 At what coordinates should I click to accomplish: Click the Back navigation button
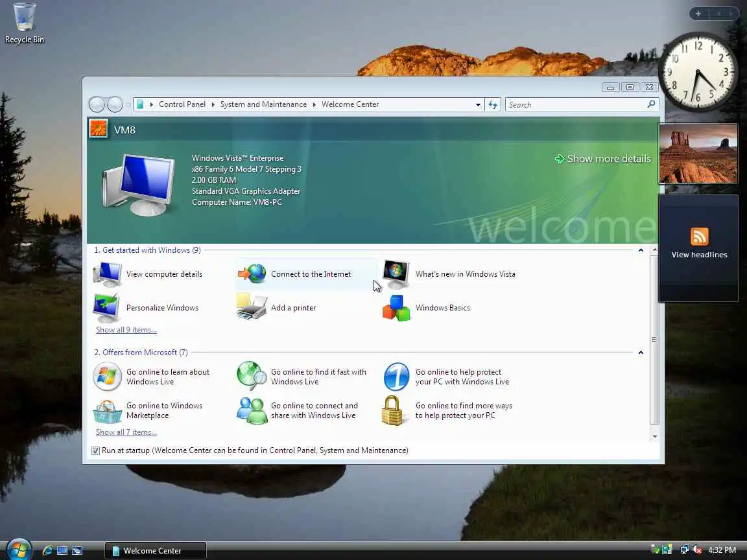(x=97, y=104)
